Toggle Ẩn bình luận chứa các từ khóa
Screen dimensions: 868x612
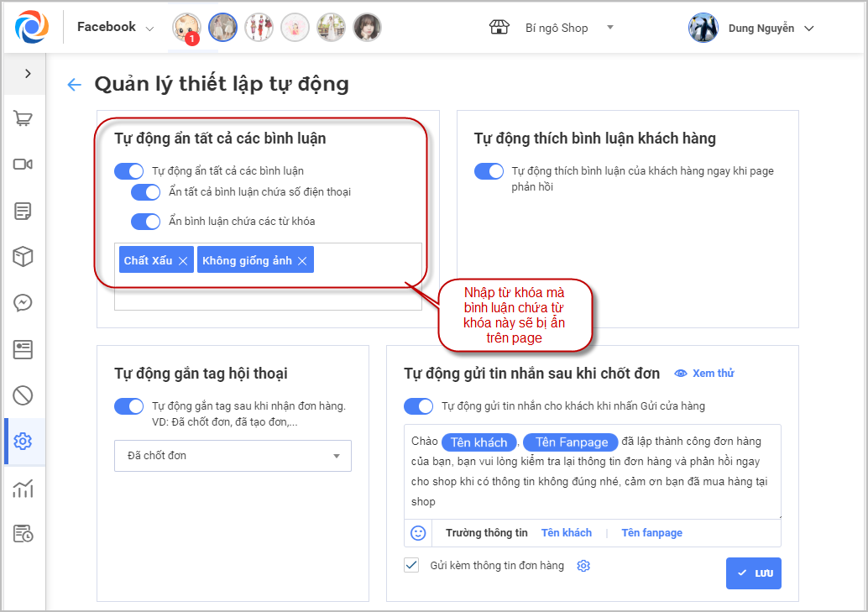(145, 222)
